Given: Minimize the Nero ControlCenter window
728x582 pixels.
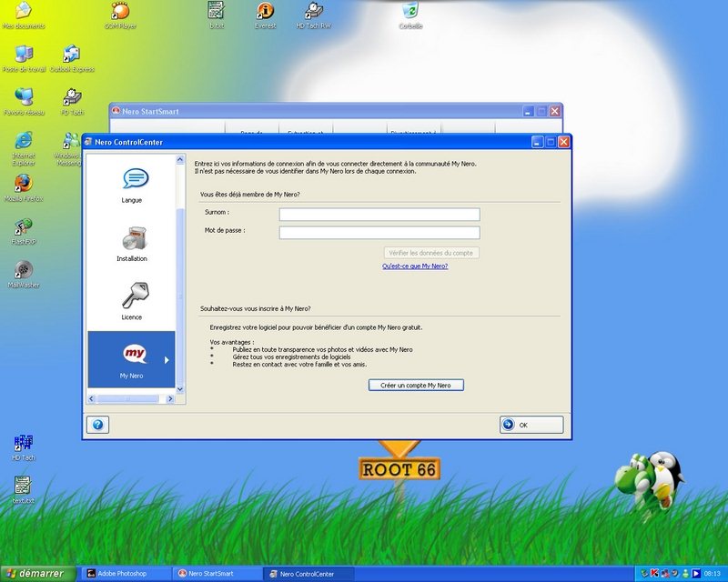Looking at the screenshot, I should coord(537,142).
